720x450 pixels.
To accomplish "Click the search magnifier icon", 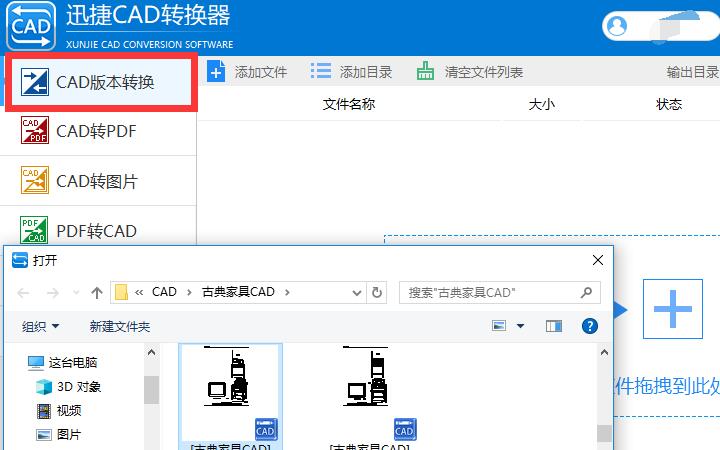I will (586, 292).
